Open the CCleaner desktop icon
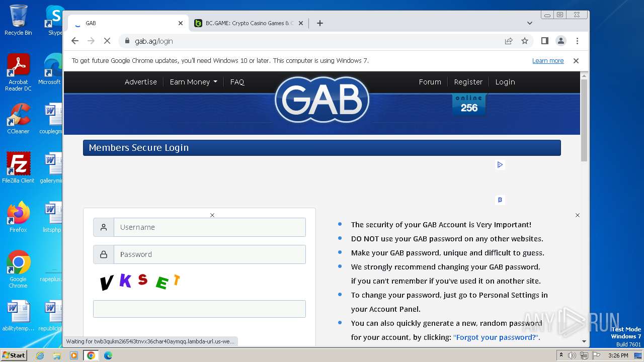The width and height of the screenshot is (644, 362). pos(18,119)
